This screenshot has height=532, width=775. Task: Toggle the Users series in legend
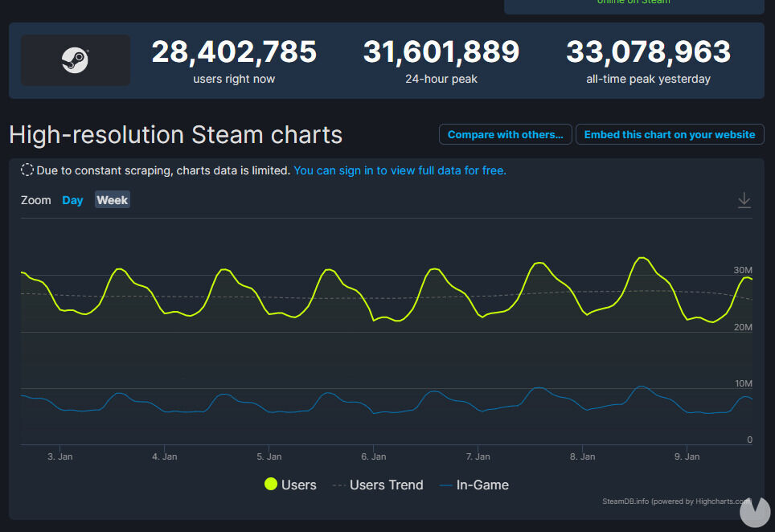click(x=291, y=485)
